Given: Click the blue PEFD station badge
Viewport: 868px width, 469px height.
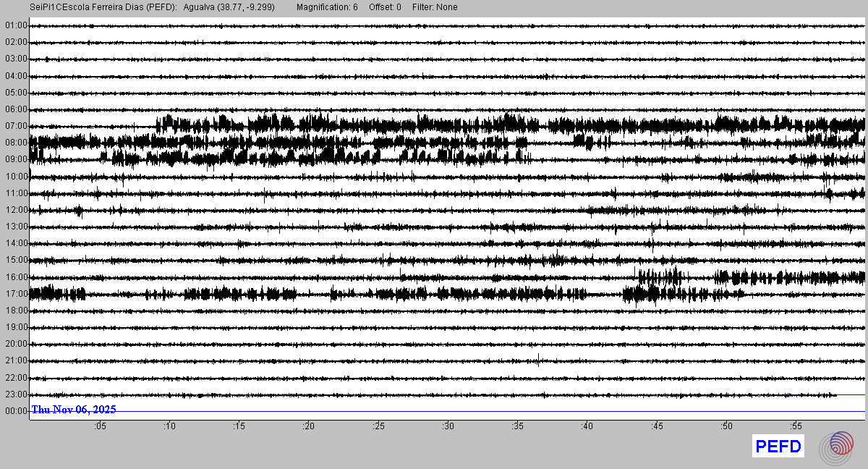Looking at the screenshot, I should coord(778,447).
